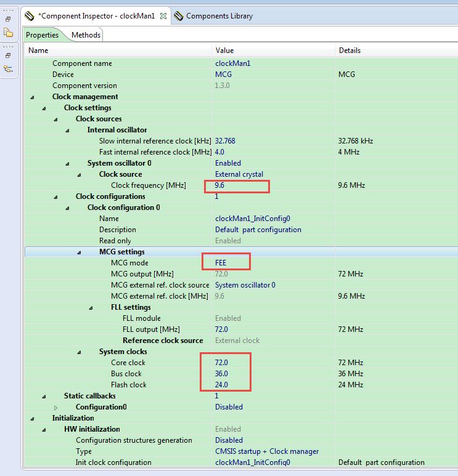This screenshot has width=458, height=476.
Task: Open the Project Explorer folder icon in sidebar
Action: [x=8, y=33]
